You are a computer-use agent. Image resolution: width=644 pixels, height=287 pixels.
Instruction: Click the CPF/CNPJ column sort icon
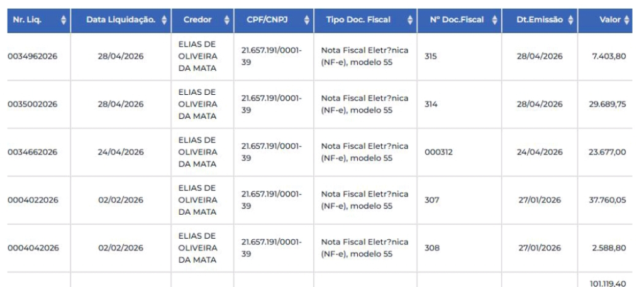(307, 20)
